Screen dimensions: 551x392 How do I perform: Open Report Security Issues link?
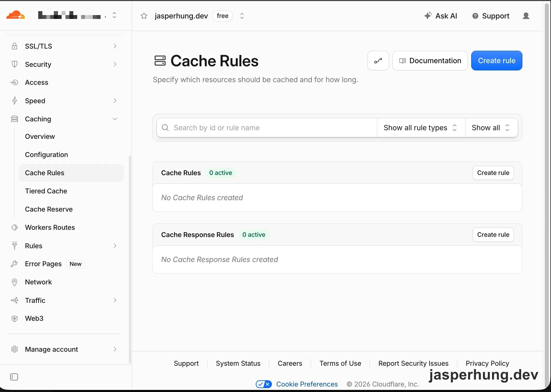point(413,363)
